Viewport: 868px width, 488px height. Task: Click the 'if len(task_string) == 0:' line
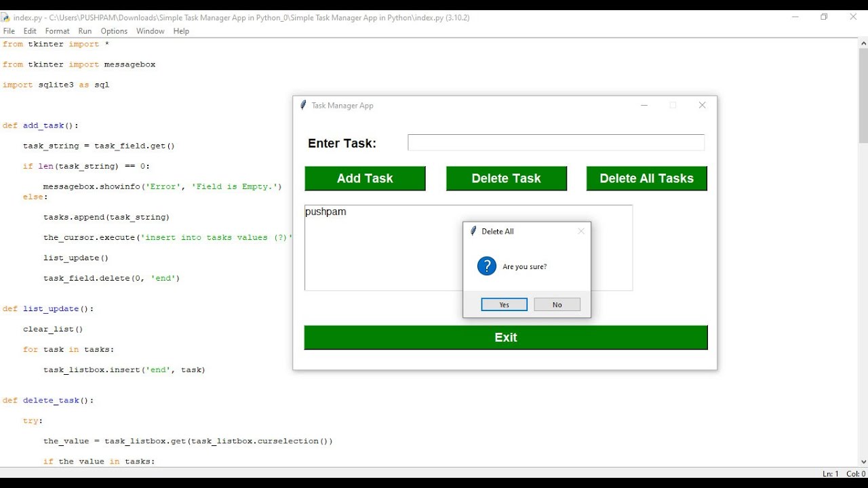click(x=87, y=166)
